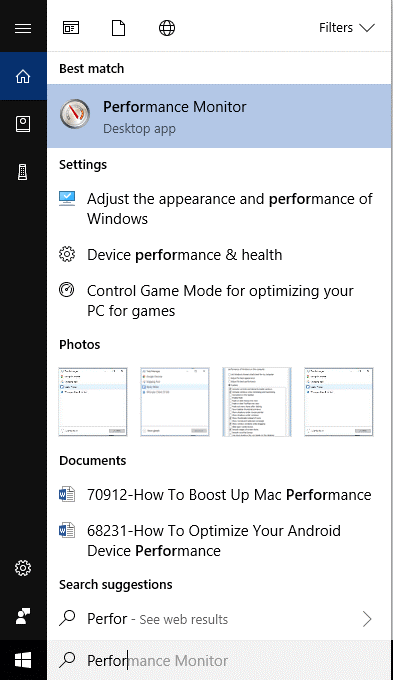Open Performance Monitor desktop app result

[x=219, y=116]
